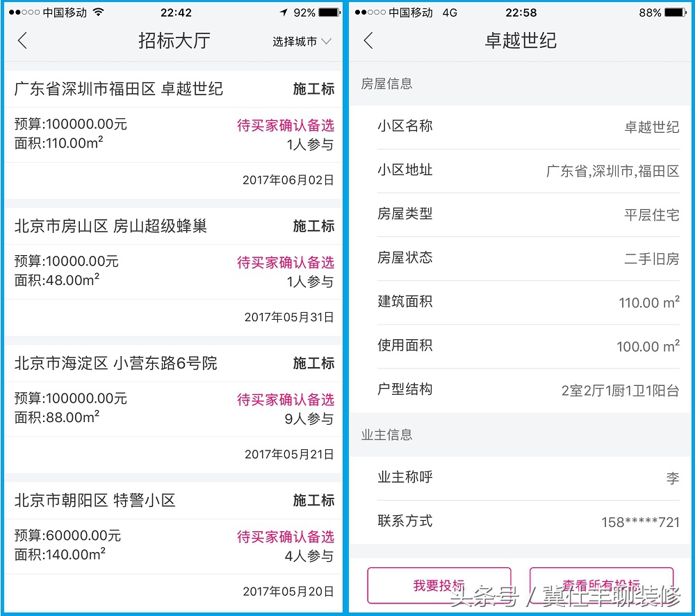This screenshot has width=695, height=616.
Task: Tap the back arrow on 招标大厅 page
Action: tap(23, 40)
